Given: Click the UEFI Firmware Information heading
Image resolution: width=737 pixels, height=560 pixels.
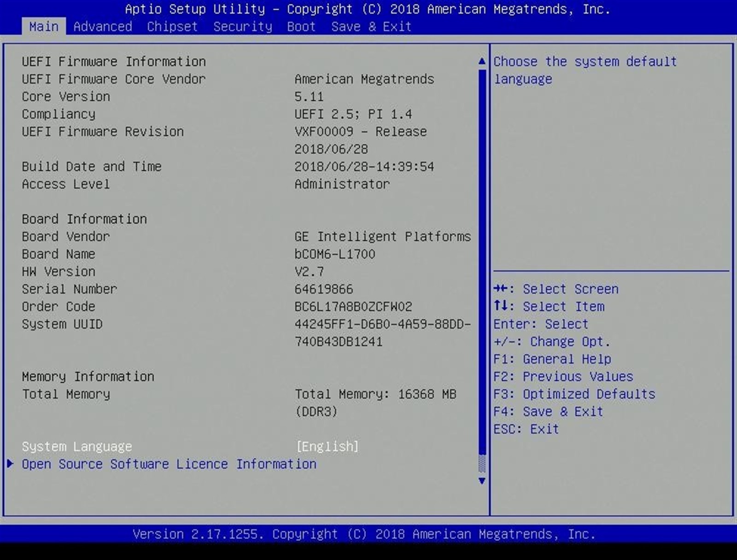Looking at the screenshot, I should point(114,61).
